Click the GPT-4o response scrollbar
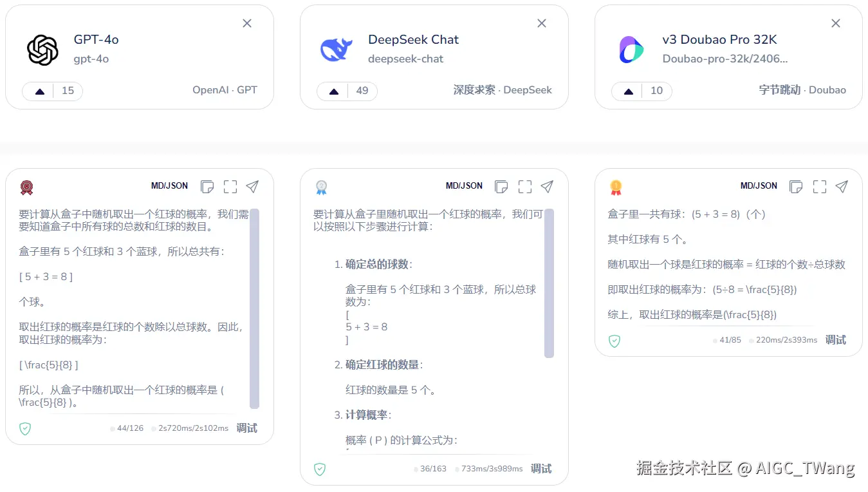Image resolution: width=868 pixels, height=492 pixels. click(254, 308)
